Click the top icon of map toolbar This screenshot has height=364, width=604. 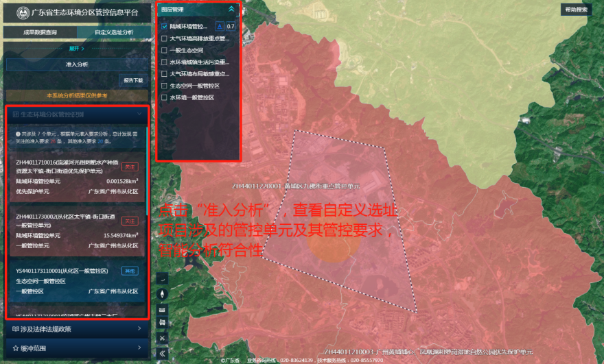[x=163, y=279]
